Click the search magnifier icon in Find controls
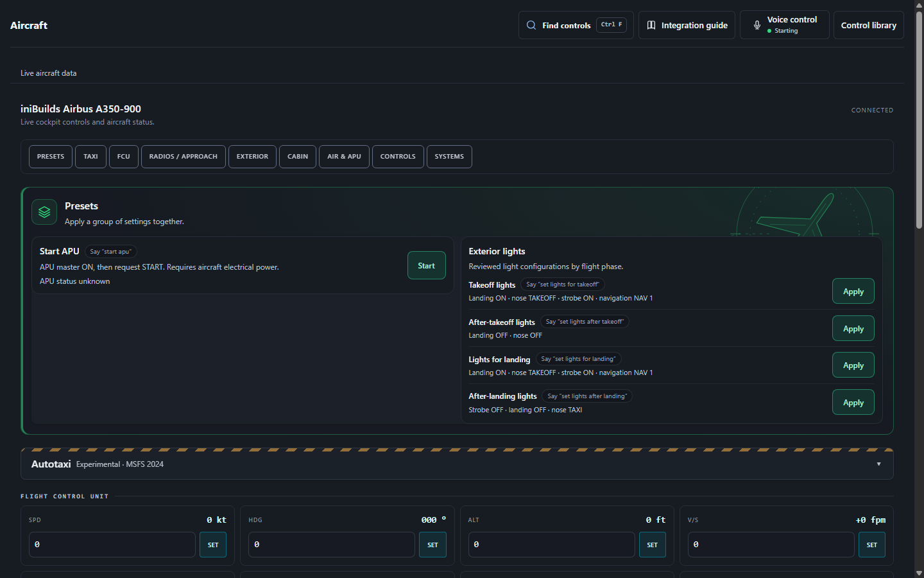This screenshot has height=578, width=924. point(531,25)
